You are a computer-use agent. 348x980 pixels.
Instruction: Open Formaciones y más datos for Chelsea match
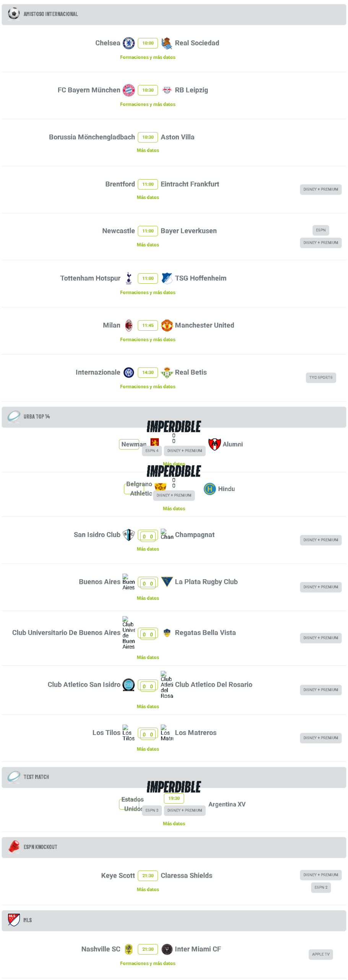tap(148, 57)
